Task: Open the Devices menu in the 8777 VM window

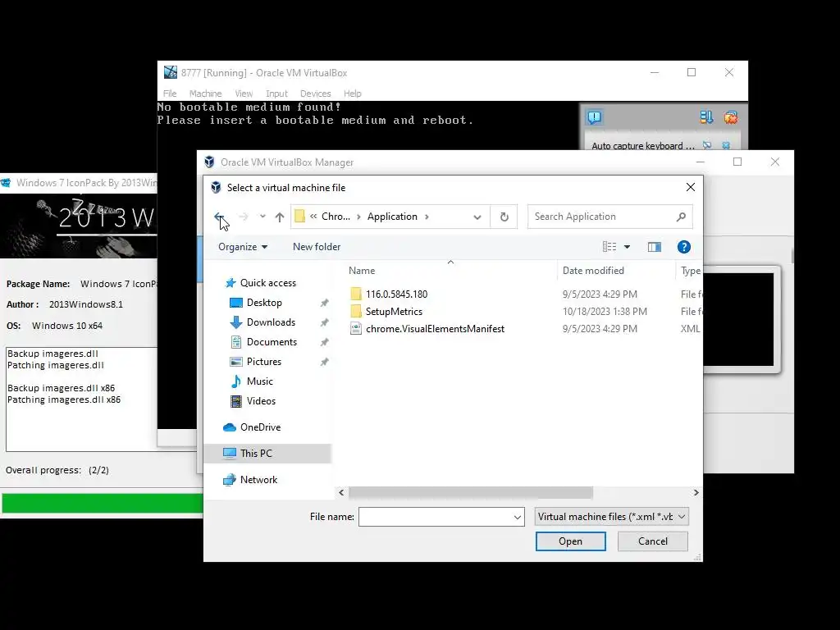Action: tap(316, 94)
